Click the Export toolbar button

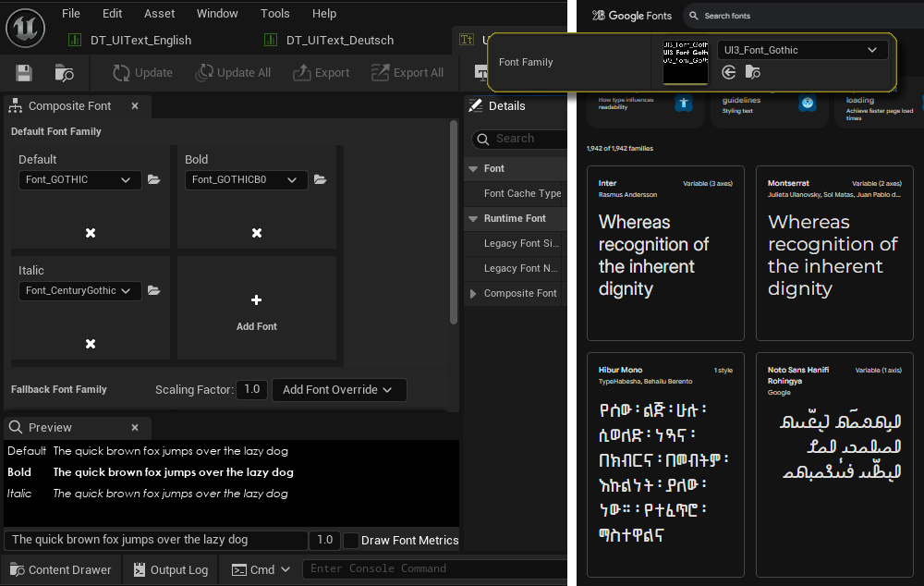(322, 72)
